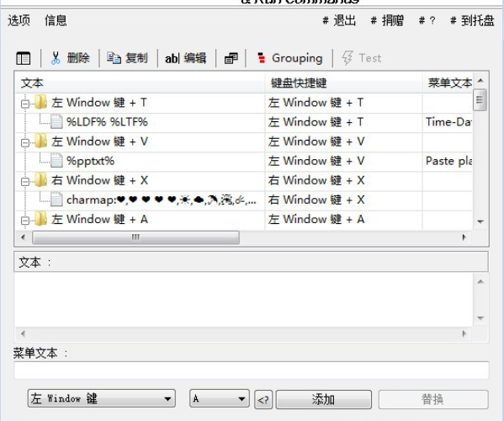This screenshot has height=421, width=504.
Task: Select the 右 Window 键 + X folder icon
Action: pos(41,180)
